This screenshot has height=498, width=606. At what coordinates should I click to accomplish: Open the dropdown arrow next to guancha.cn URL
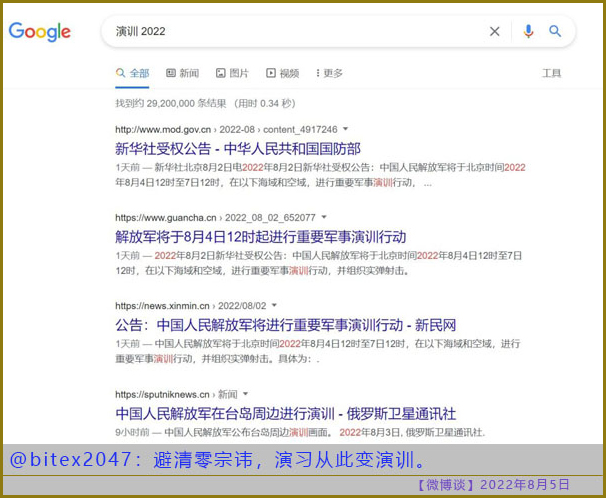tap(324, 217)
